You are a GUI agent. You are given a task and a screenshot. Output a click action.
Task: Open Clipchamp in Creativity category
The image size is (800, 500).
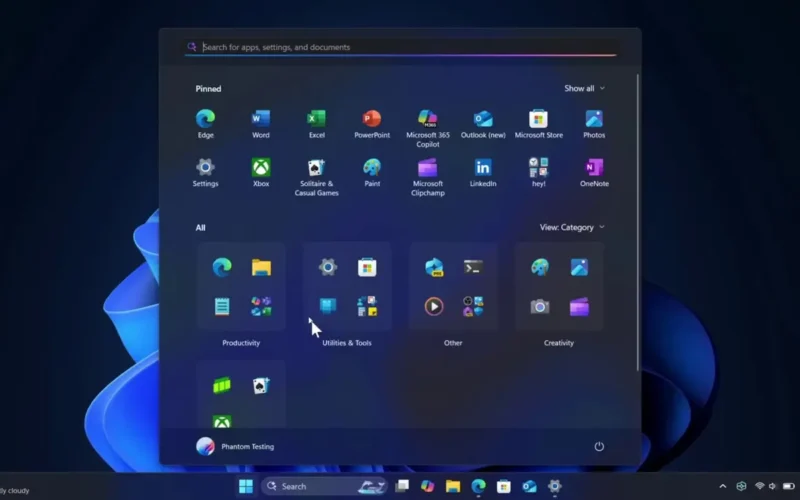(579, 307)
